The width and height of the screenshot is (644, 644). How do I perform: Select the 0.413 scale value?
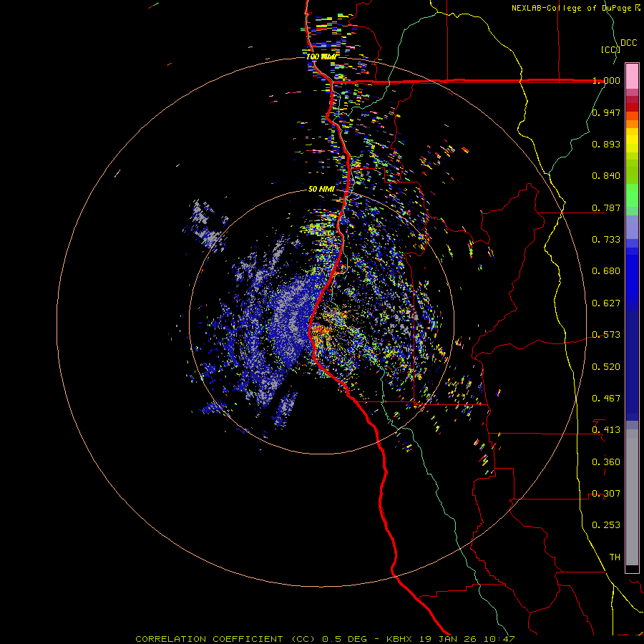(606, 430)
